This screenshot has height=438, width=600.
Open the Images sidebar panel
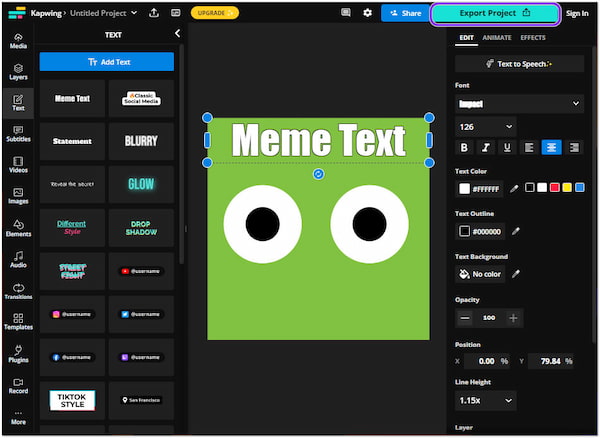tap(18, 196)
